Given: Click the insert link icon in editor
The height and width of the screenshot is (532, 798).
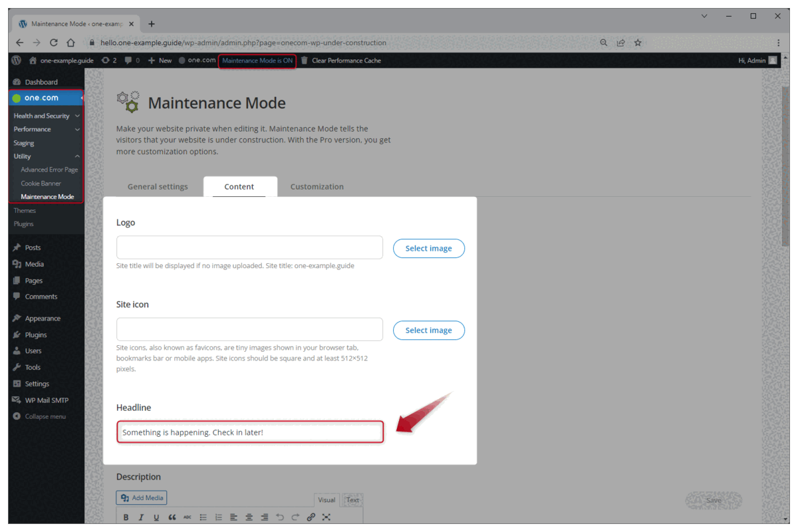Looking at the screenshot, I should 311,517.
